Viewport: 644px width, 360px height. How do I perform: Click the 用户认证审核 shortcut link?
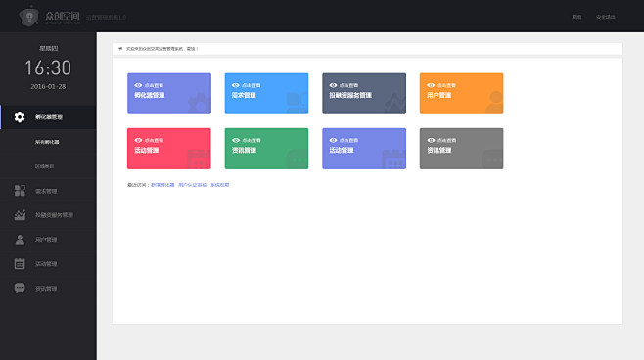pos(192,185)
